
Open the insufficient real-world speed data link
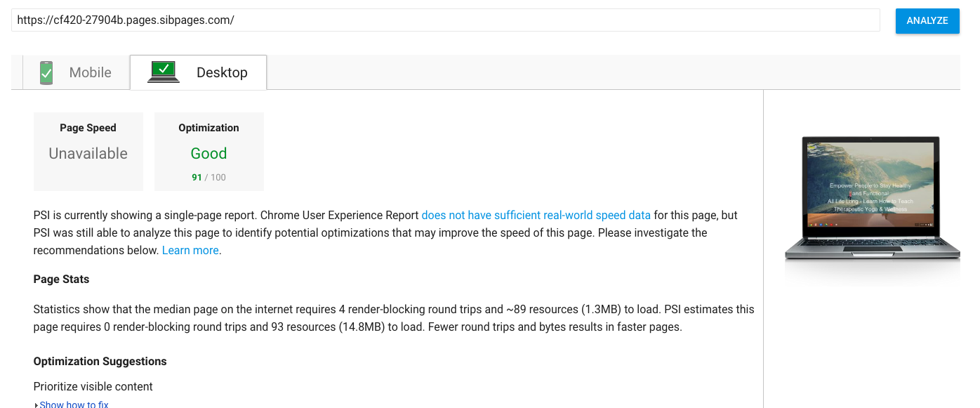pos(536,215)
